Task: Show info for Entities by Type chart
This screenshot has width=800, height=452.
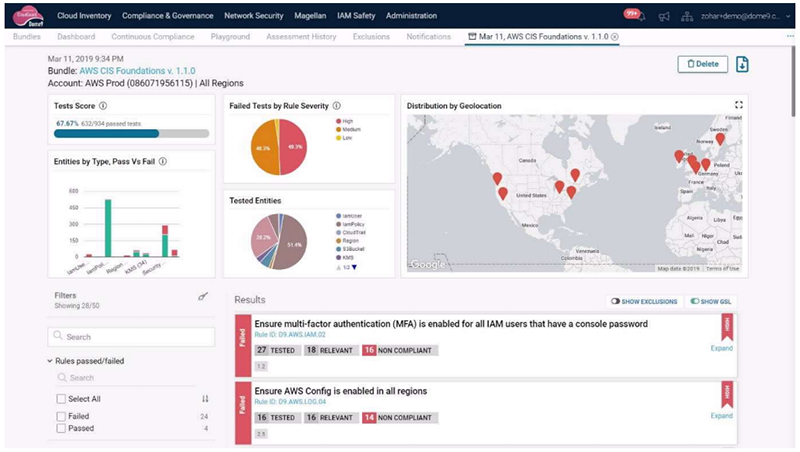Action: pyautogui.click(x=163, y=161)
